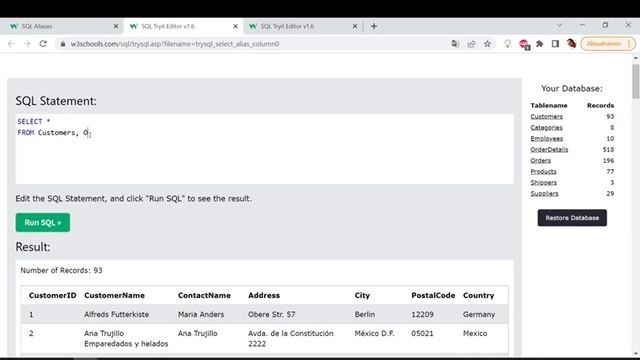
Task: Open the Categories table link
Action: [547, 128]
